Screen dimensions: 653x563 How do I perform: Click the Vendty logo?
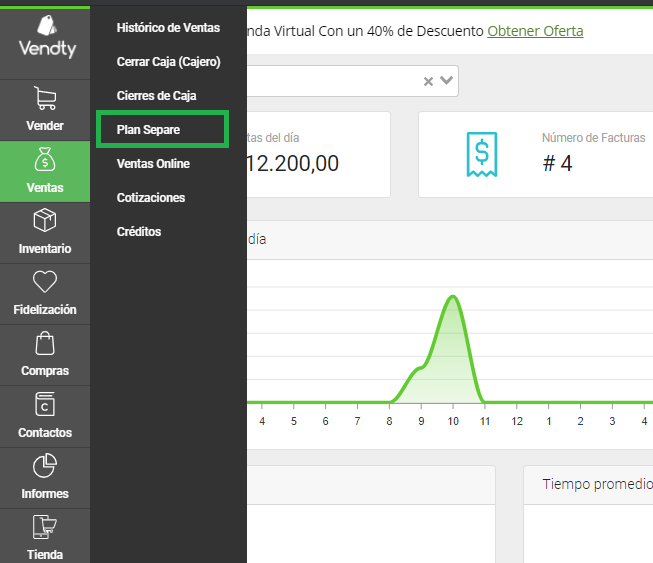point(47,37)
